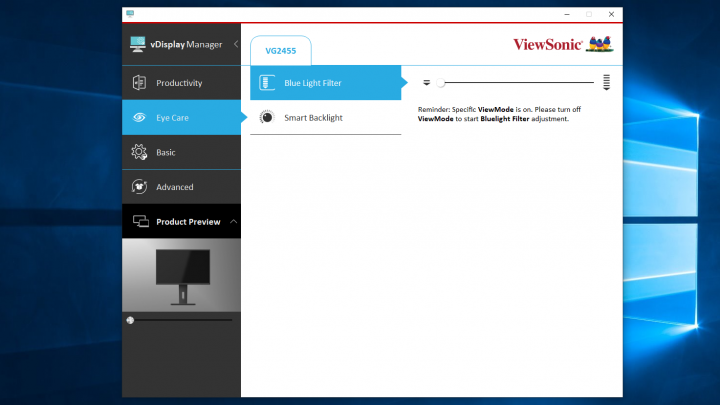720x405 pixels.
Task: Click the maximum blue light filter icon
Action: point(607,83)
